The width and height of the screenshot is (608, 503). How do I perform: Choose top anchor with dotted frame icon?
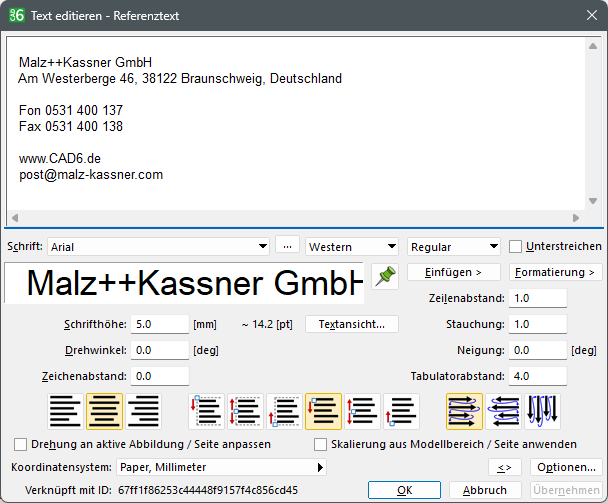[206, 411]
